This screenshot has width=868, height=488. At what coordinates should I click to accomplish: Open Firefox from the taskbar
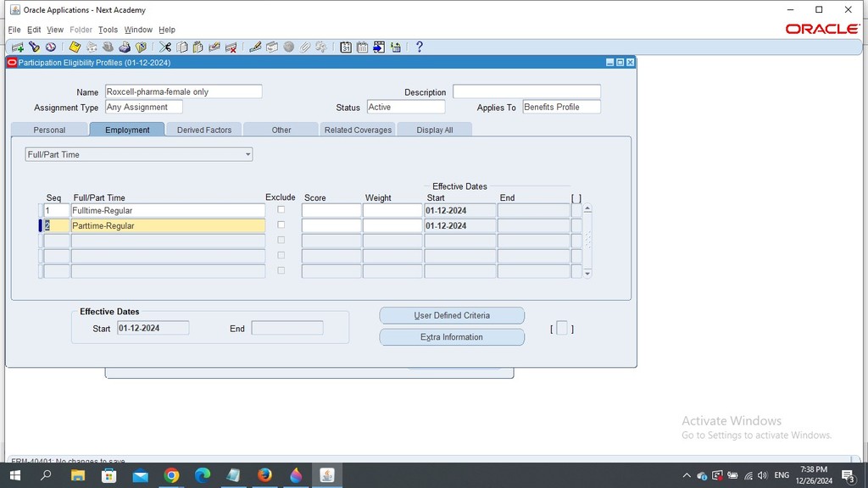pyautogui.click(x=264, y=475)
